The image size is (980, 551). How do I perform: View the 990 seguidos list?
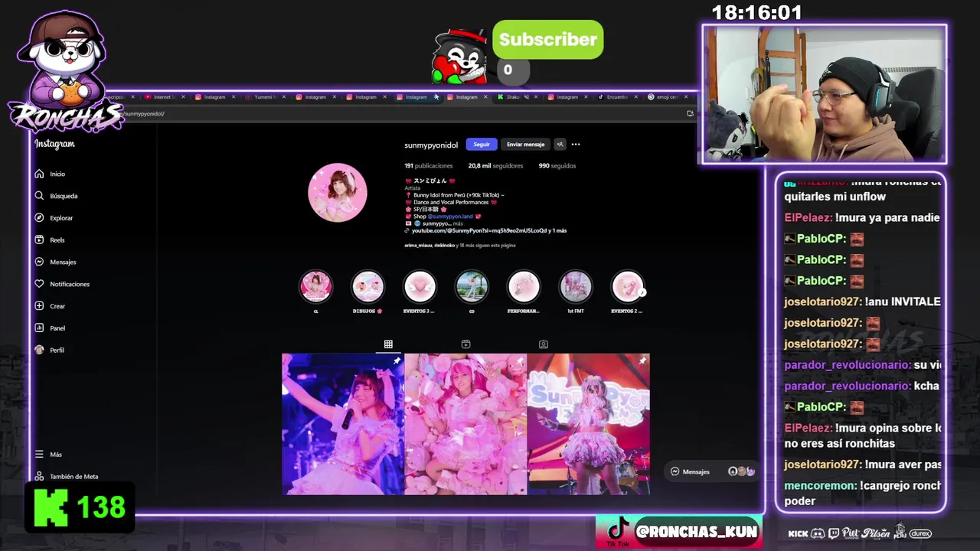coord(557,165)
